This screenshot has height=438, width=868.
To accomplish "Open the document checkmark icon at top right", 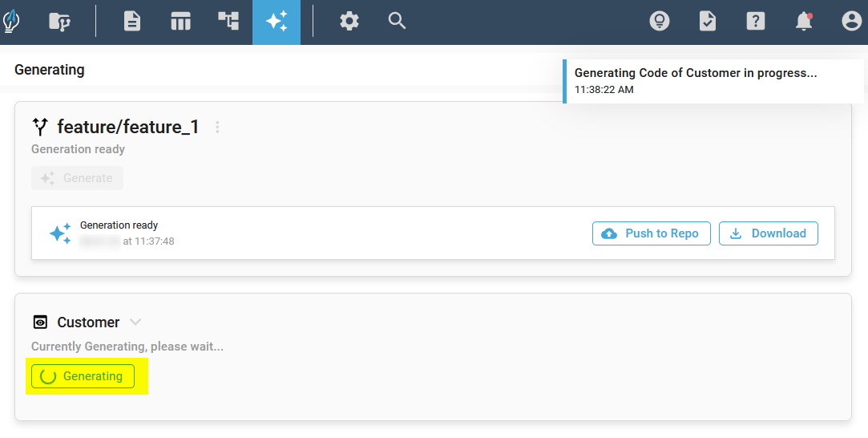I will pos(708,22).
